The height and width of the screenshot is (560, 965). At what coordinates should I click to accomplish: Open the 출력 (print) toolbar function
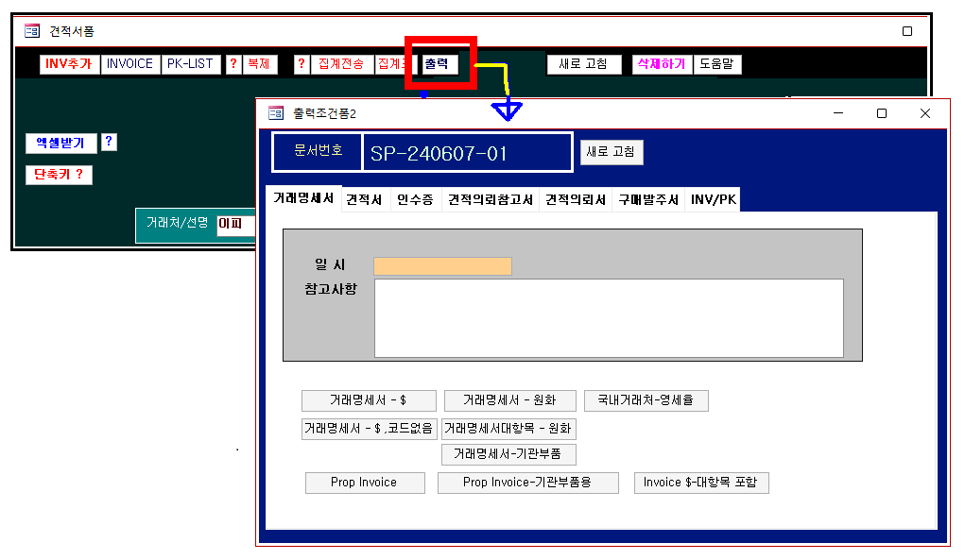[x=439, y=64]
